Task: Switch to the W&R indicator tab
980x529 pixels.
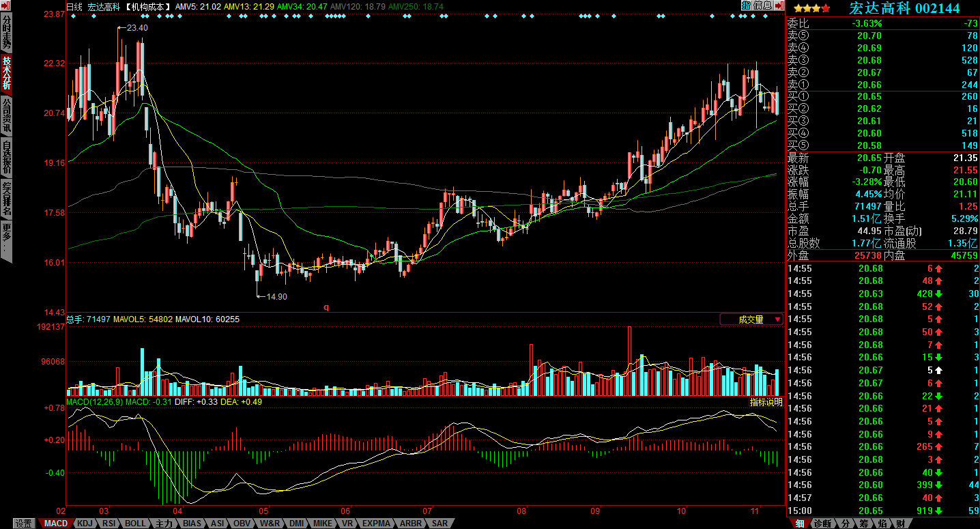Action: 269,524
